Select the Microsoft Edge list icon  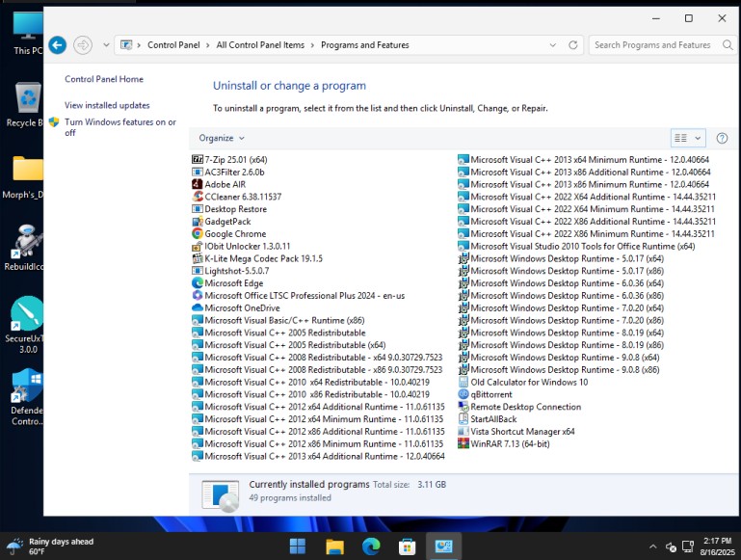coord(198,283)
